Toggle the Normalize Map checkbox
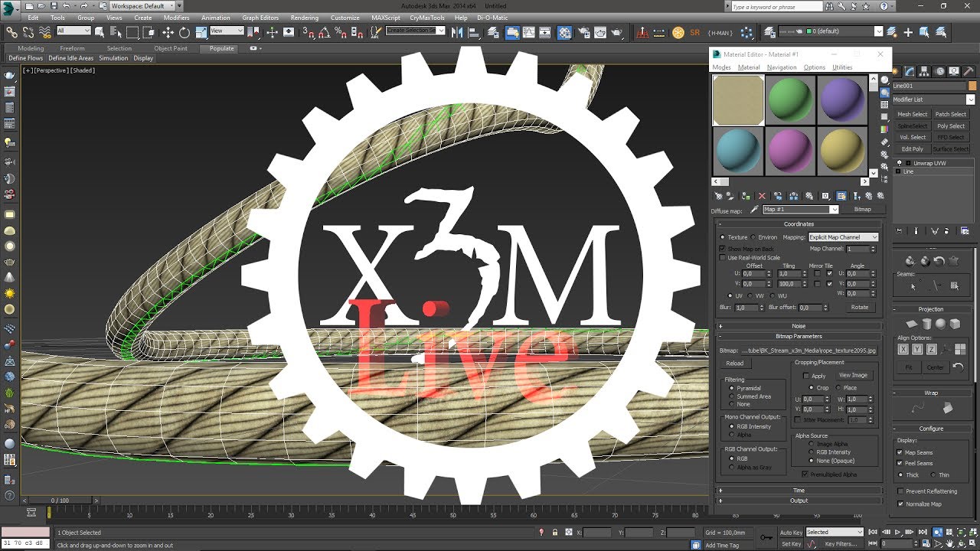Image resolution: width=980 pixels, height=551 pixels. point(900,504)
